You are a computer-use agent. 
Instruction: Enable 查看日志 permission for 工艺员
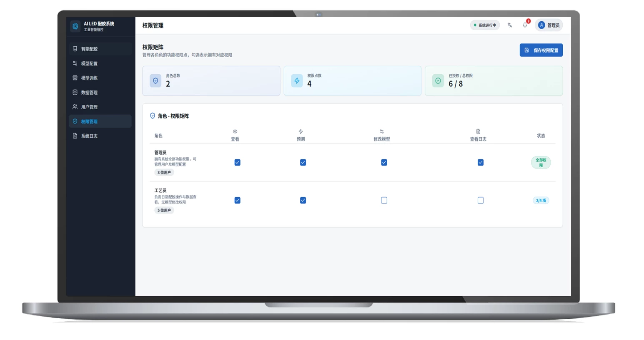coord(481,201)
